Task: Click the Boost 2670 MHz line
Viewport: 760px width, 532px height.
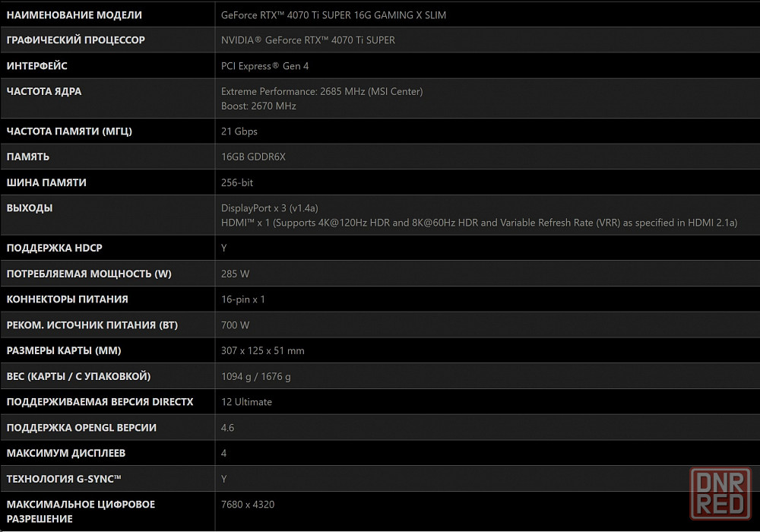Action: coord(258,106)
